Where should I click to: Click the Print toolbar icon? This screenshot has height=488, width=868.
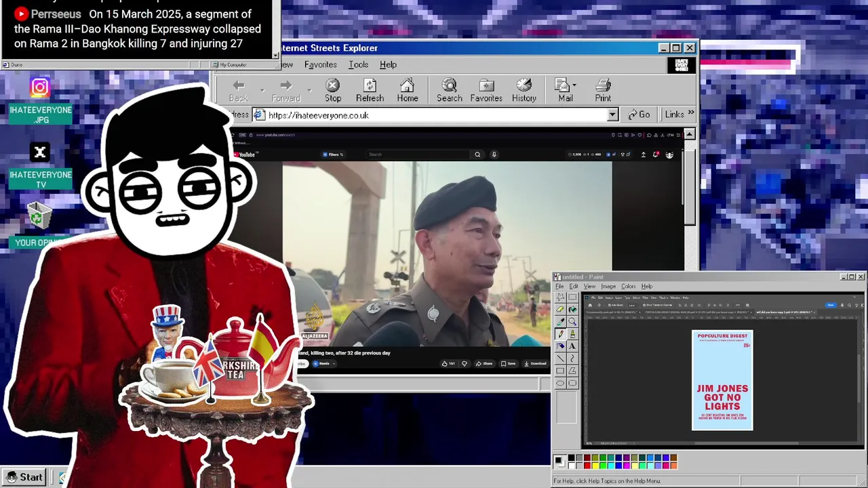603,90
